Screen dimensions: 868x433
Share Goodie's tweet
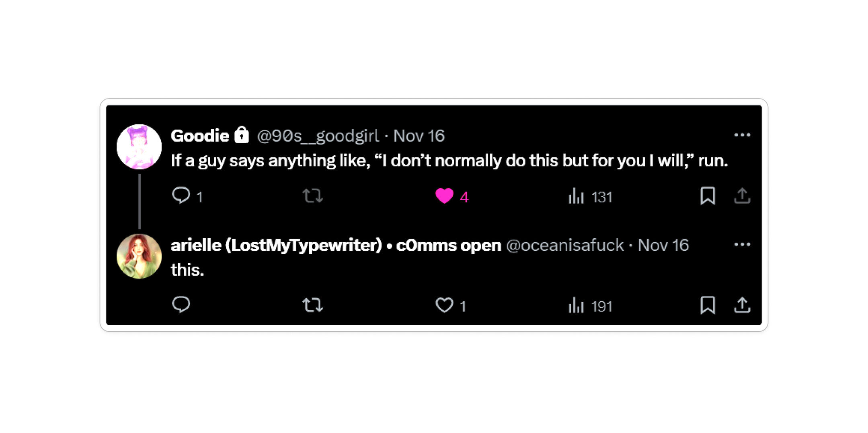coord(742,196)
